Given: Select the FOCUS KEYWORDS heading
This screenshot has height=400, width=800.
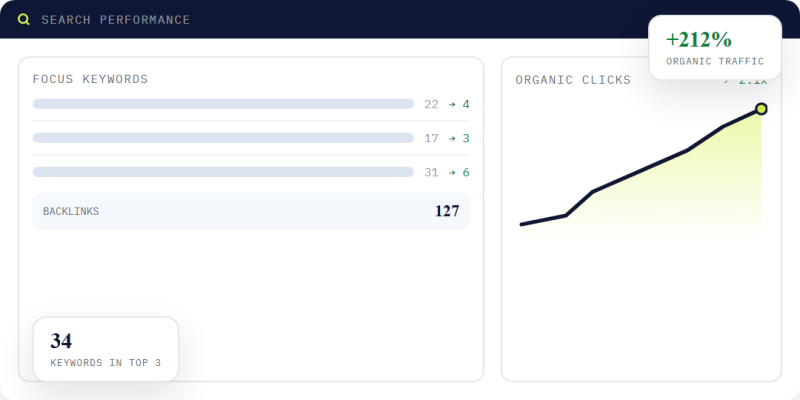Looking at the screenshot, I should [90, 79].
